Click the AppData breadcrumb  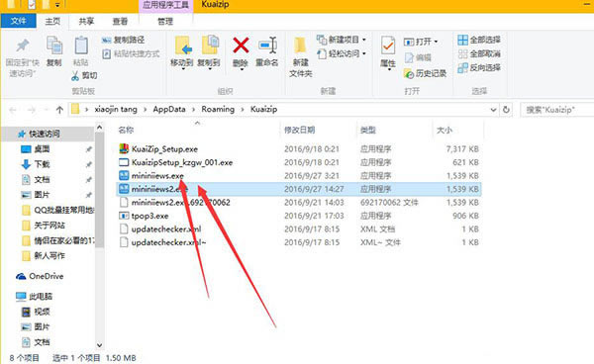click(169, 110)
